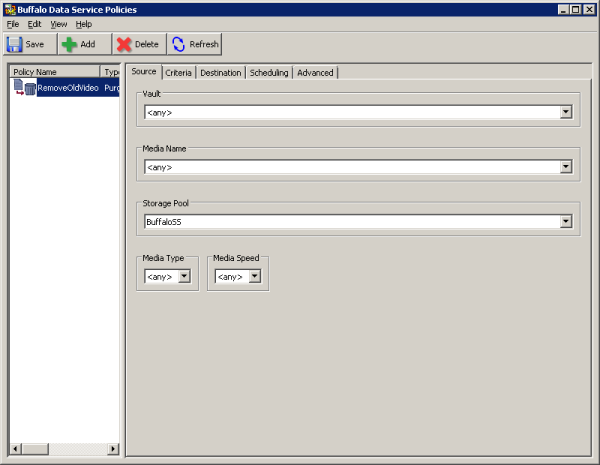600x465 pixels.
Task: Click the policy list left scroll arrow
Action: 16,449
